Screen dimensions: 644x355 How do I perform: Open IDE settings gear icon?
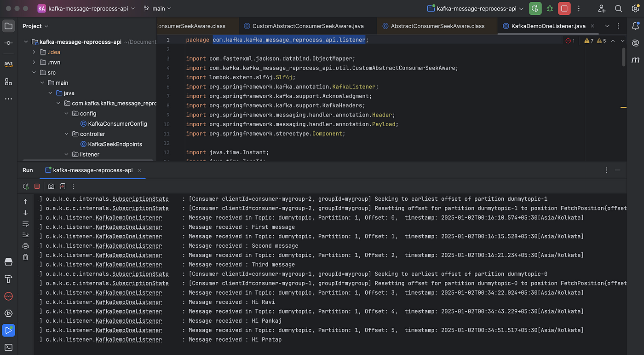(x=636, y=8)
